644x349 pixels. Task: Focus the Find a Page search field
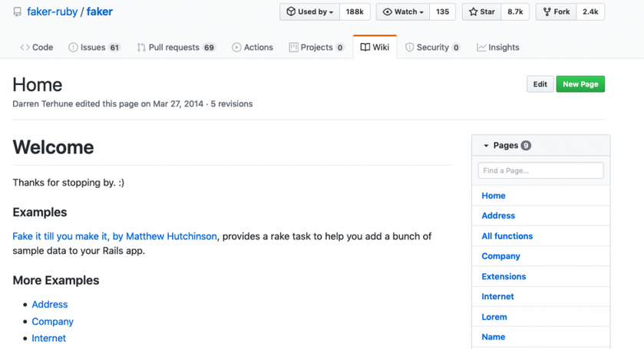coord(540,170)
